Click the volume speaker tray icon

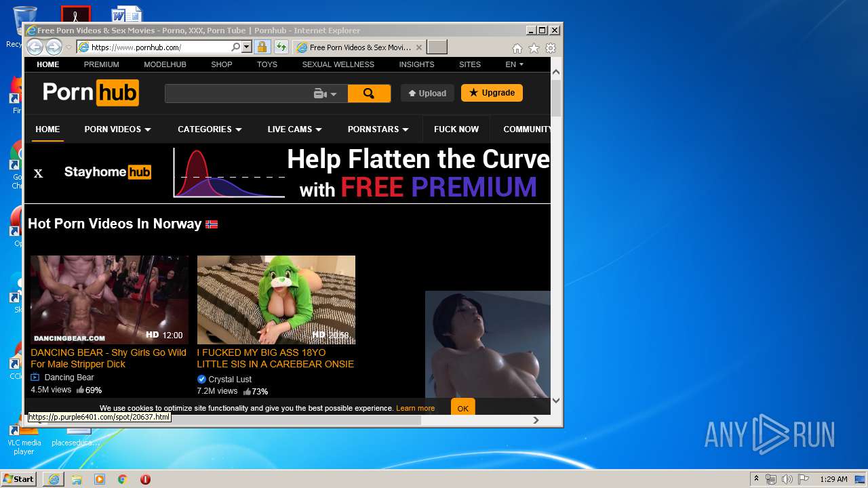(x=787, y=479)
